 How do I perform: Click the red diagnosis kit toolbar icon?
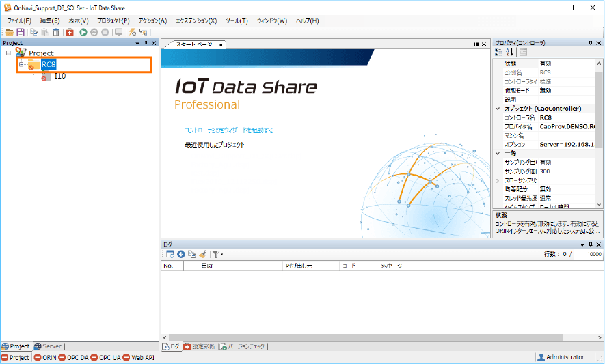pyautogui.click(x=70, y=32)
